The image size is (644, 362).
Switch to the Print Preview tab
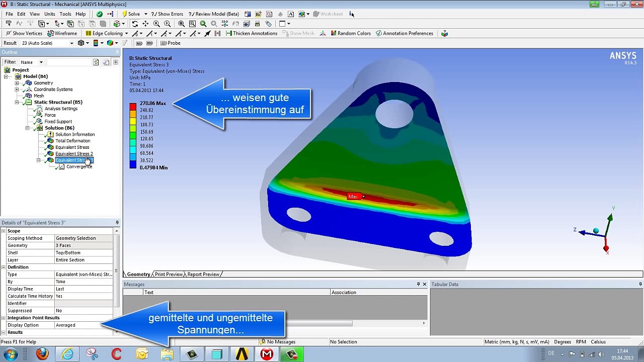tap(168, 274)
